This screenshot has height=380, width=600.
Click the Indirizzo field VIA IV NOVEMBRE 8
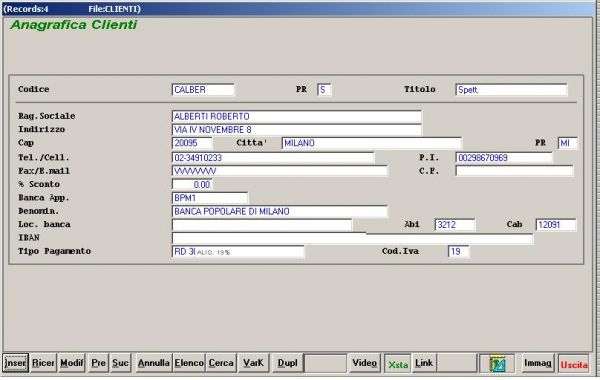click(297, 130)
